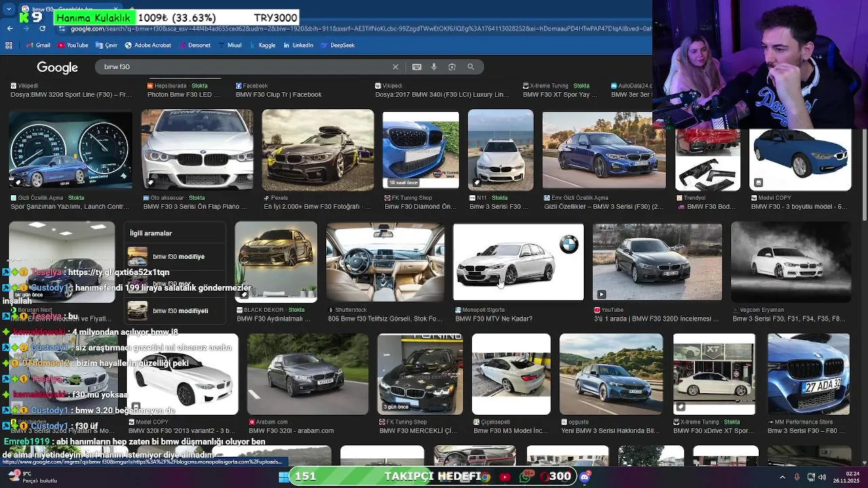This screenshot has height=488, width=868.
Task: Open the white BMW in smoke thumbnail
Action: (x=791, y=262)
